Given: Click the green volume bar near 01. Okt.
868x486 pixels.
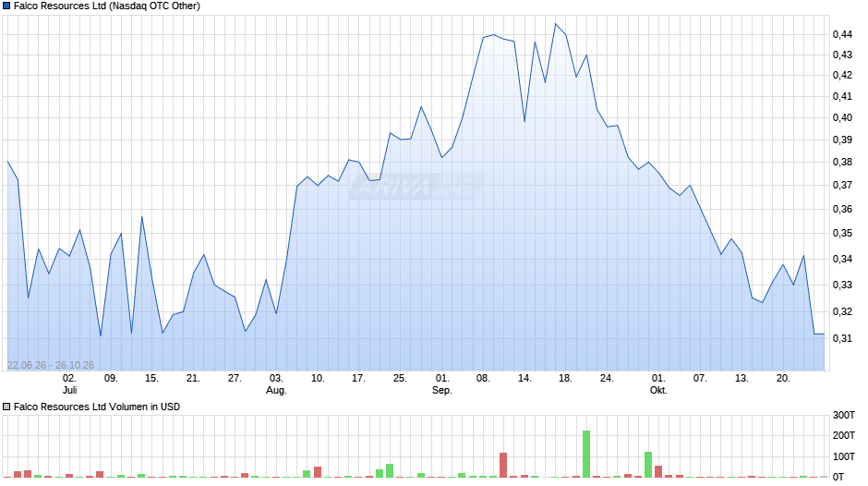Looking at the screenshot, I should (x=648, y=465).
